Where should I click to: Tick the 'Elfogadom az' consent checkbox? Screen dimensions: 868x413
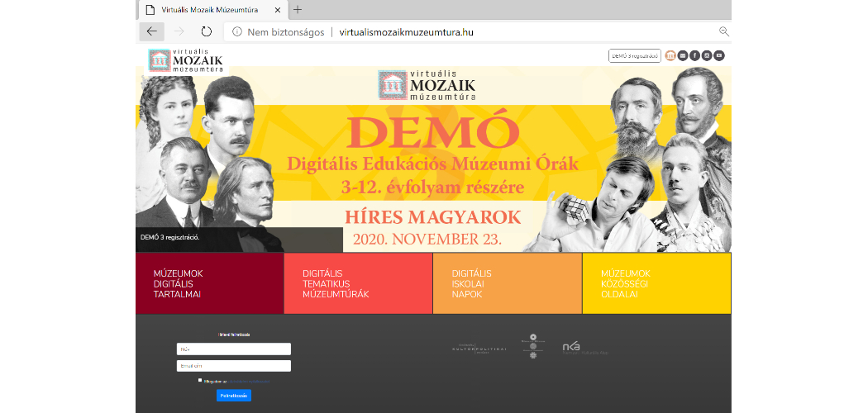200,381
